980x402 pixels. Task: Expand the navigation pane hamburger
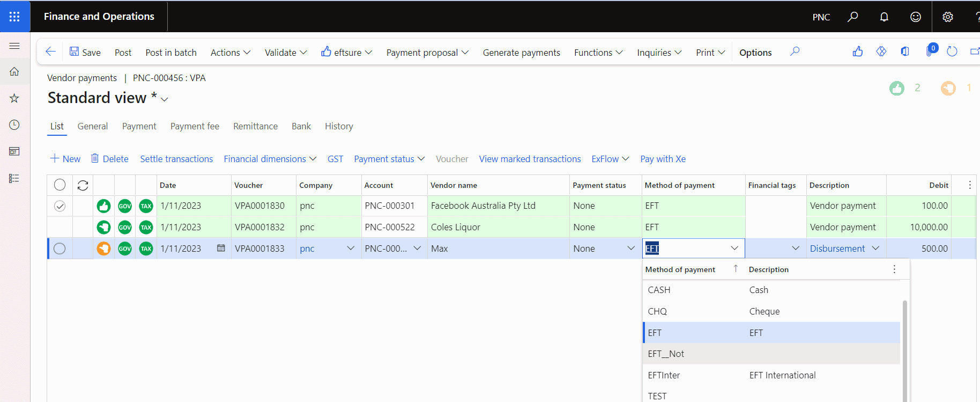14,46
